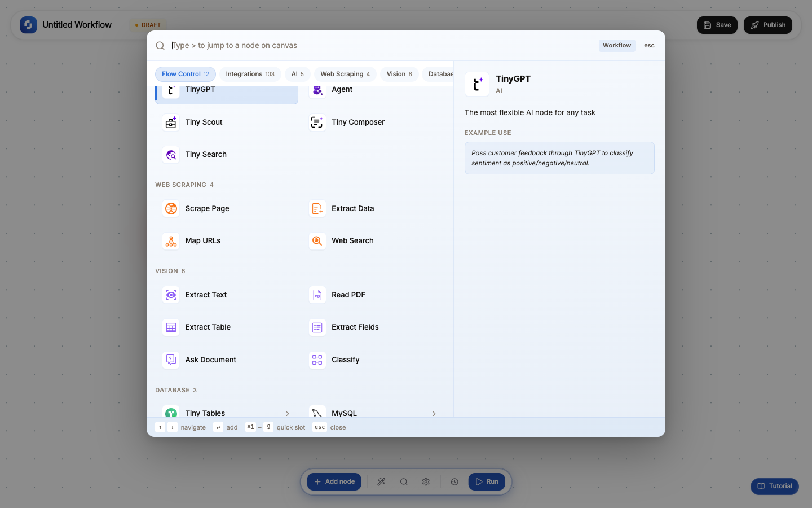Viewport: 812px width, 508px height.
Task: Click the Tiny Composer label
Action: point(358,122)
